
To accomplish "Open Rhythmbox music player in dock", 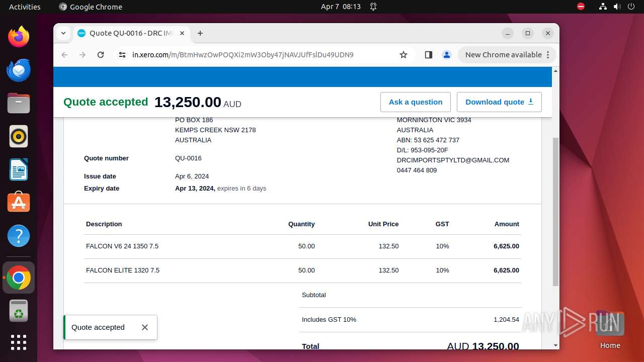I will point(19,136).
